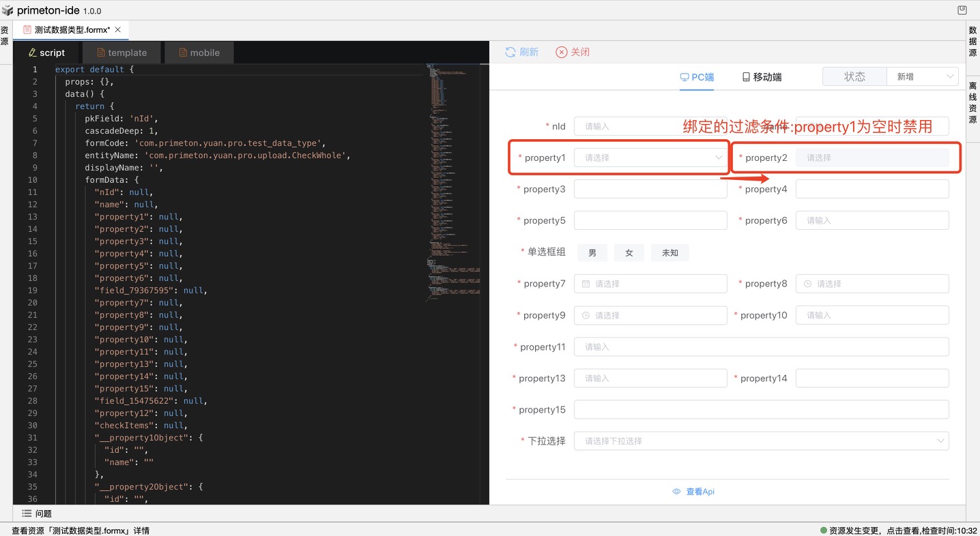Click the clock icon in the property8 field
The height and width of the screenshot is (536, 980).
pos(807,284)
